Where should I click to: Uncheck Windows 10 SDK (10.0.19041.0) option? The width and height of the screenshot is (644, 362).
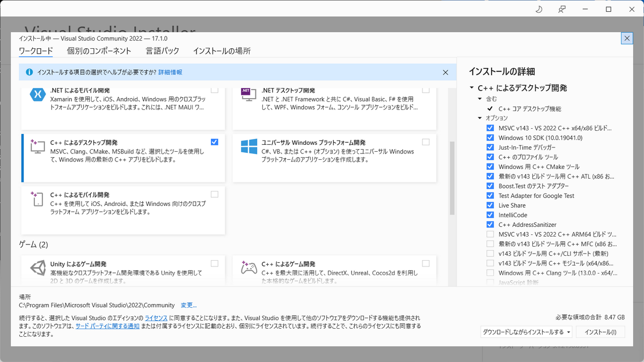(490, 138)
